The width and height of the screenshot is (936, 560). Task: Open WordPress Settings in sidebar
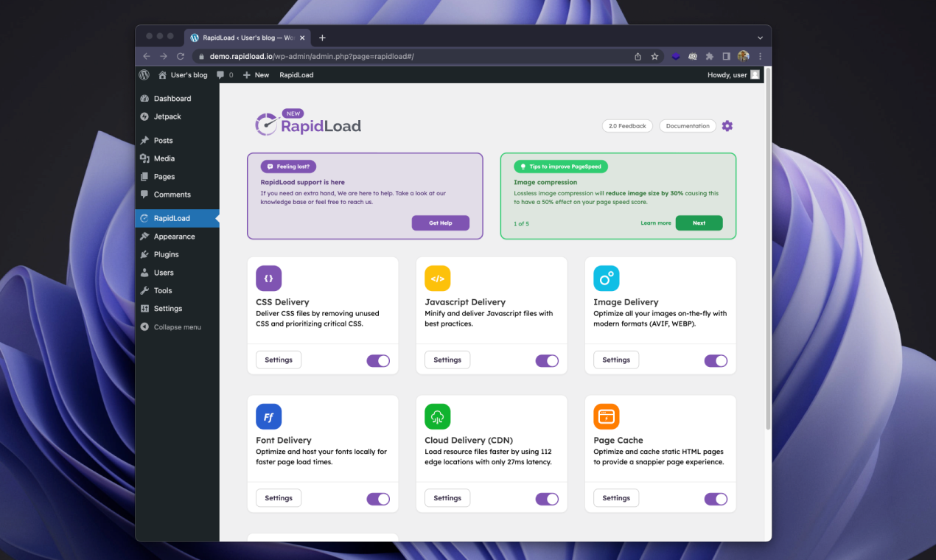[x=177, y=309]
